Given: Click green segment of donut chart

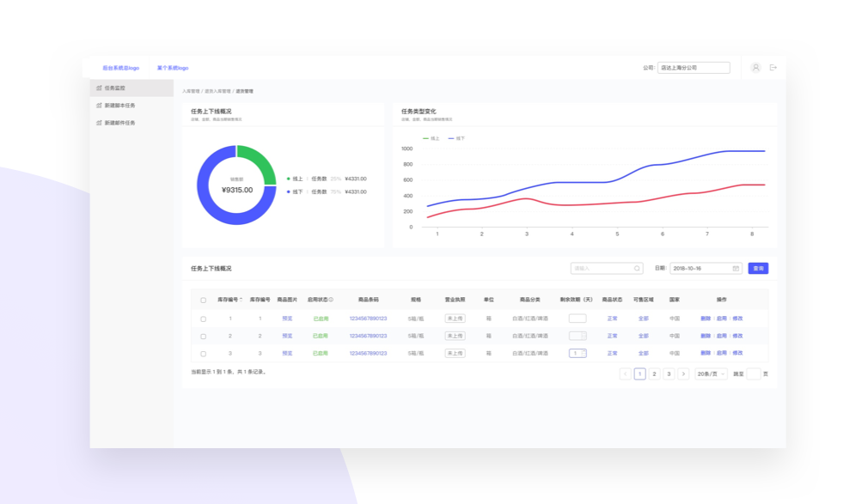Looking at the screenshot, I should point(261,159).
